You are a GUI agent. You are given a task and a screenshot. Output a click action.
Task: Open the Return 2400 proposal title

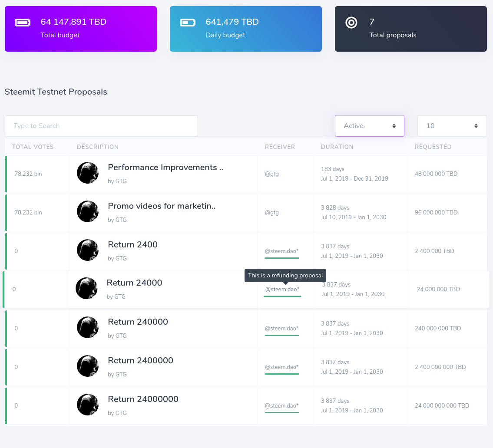click(x=132, y=245)
